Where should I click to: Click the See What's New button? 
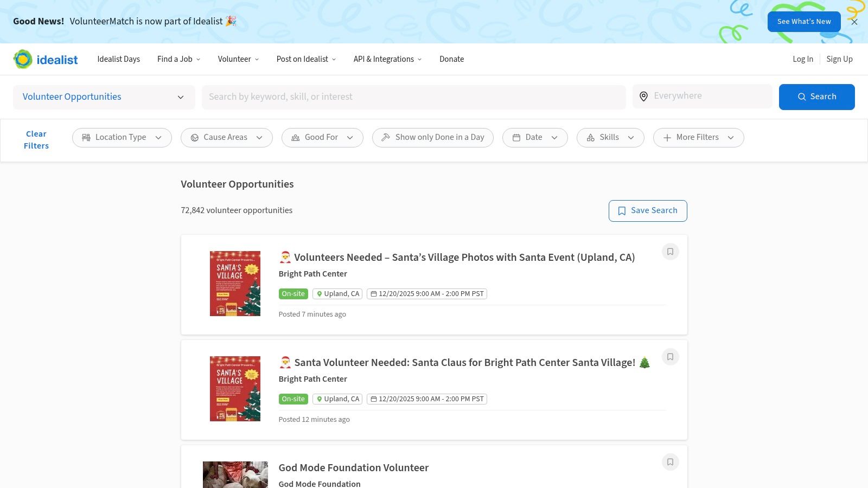tap(804, 22)
